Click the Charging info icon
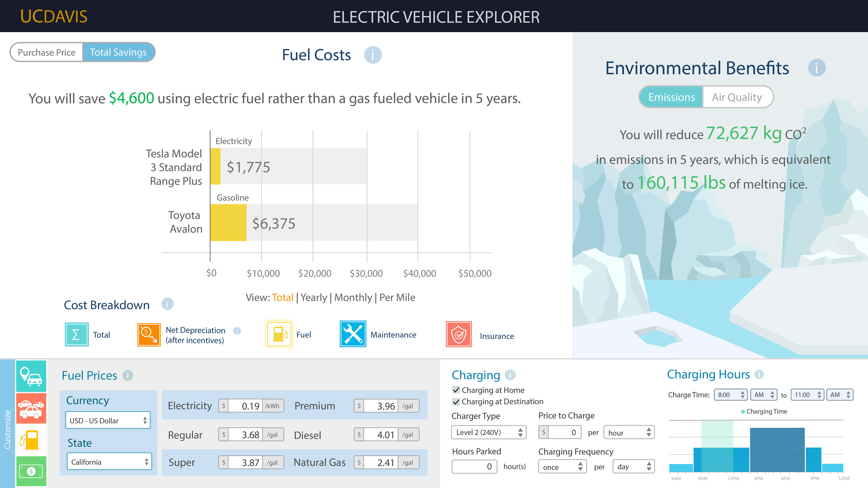 coord(510,375)
